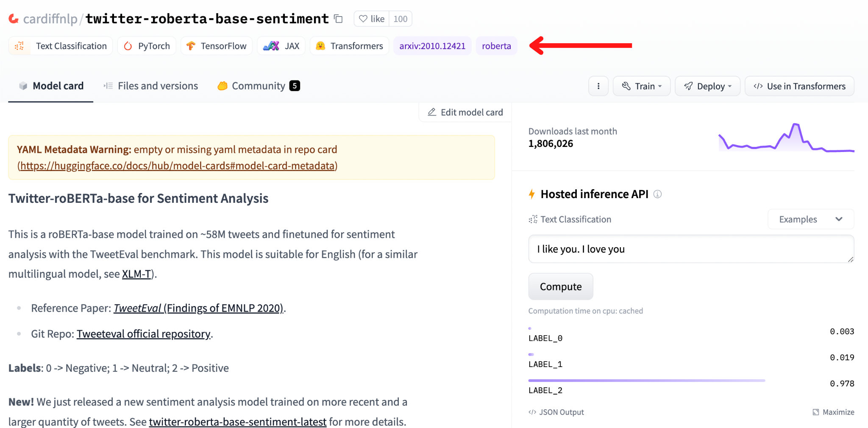
Task: Click the cardiffnlp organization avatar icon
Action: tap(14, 19)
